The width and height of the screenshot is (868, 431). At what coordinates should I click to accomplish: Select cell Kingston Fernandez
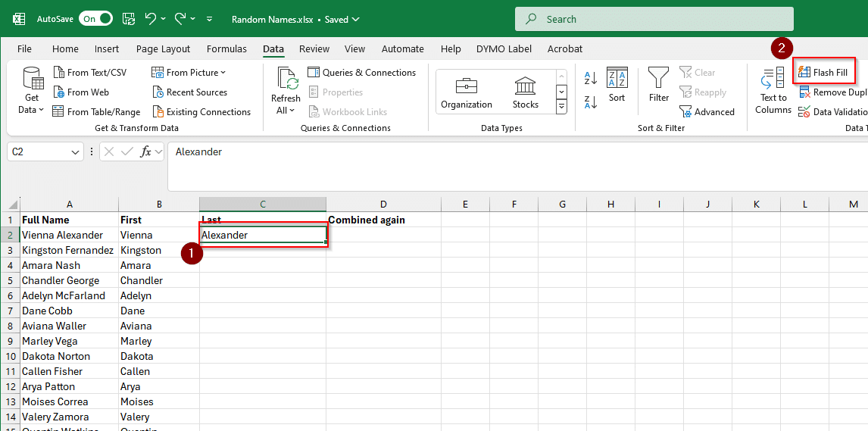(x=69, y=250)
